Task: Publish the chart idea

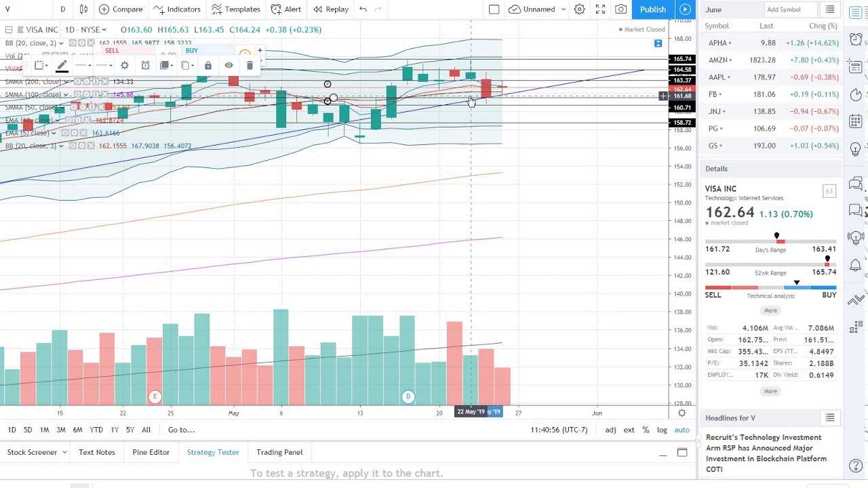Action: tap(653, 9)
